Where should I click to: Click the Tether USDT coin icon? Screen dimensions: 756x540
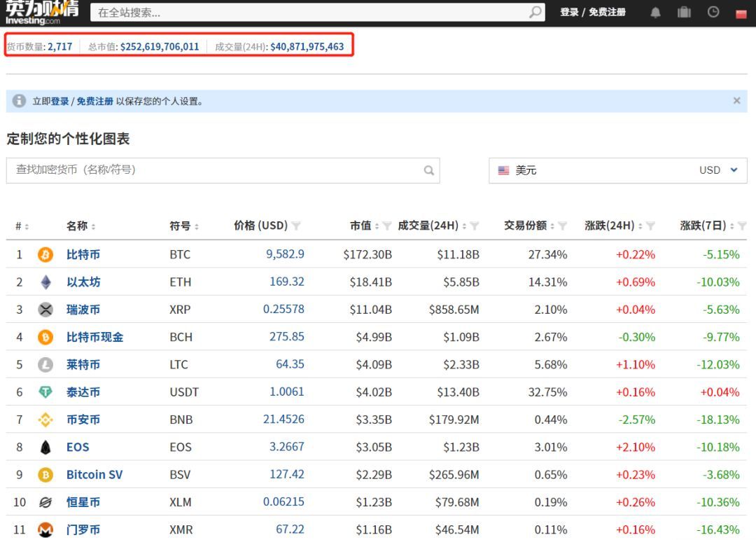pyautogui.click(x=45, y=392)
